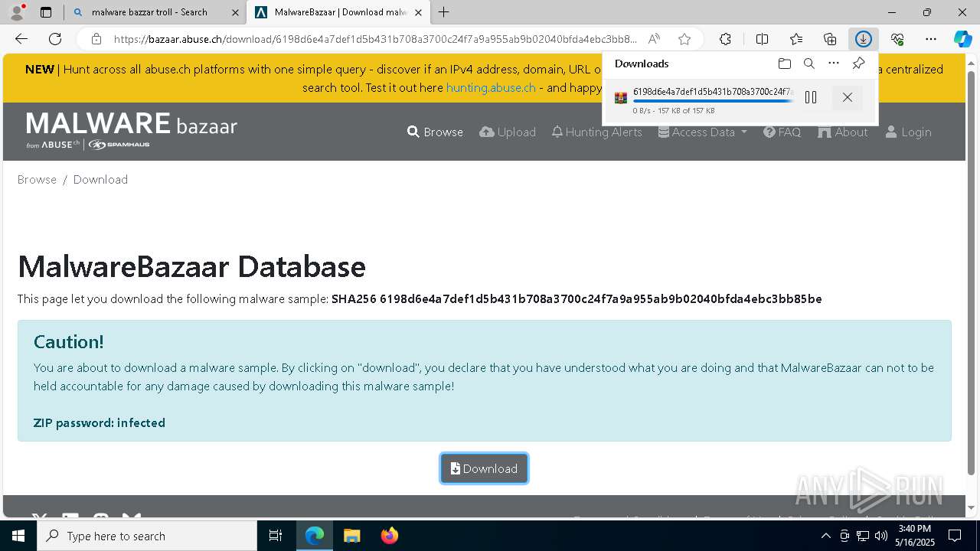Click the MALWARE bazaar logo
Image resolution: width=980 pixels, height=551 pixels.
(x=132, y=131)
